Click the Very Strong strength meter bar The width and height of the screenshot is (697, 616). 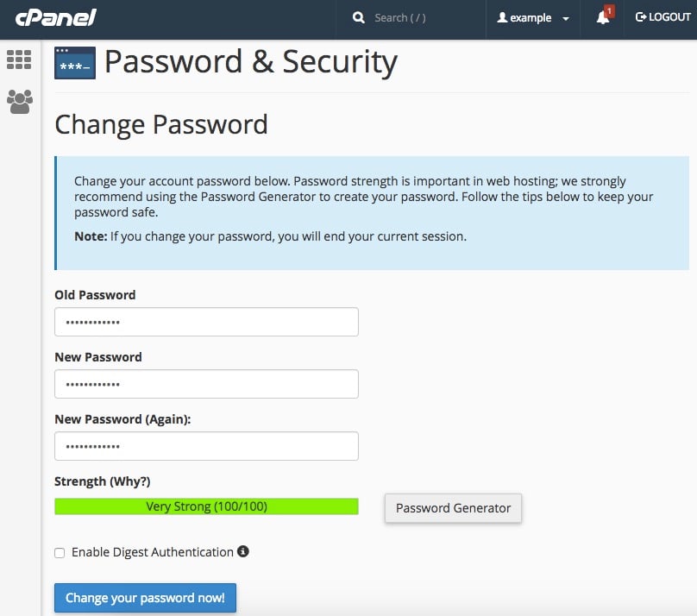pos(206,506)
